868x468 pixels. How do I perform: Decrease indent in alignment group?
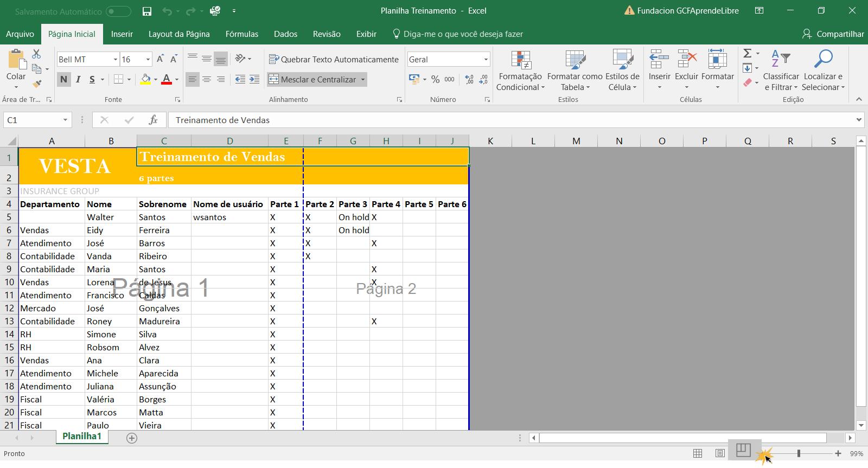(x=240, y=79)
